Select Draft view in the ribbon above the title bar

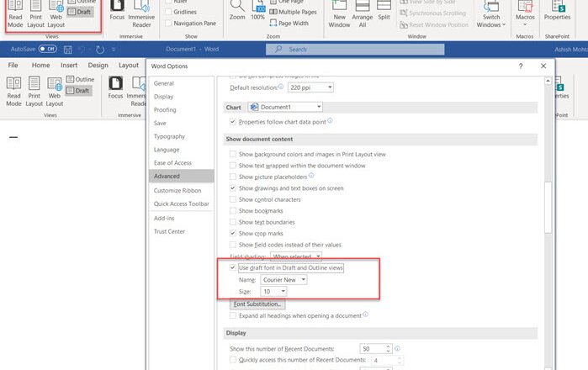(x=80, y=12)
